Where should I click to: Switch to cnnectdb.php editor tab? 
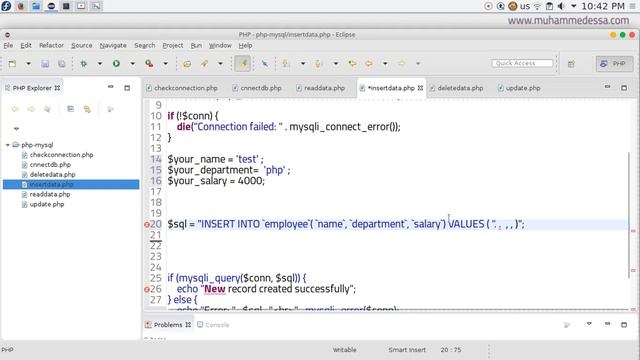click(x=257, y=88)
